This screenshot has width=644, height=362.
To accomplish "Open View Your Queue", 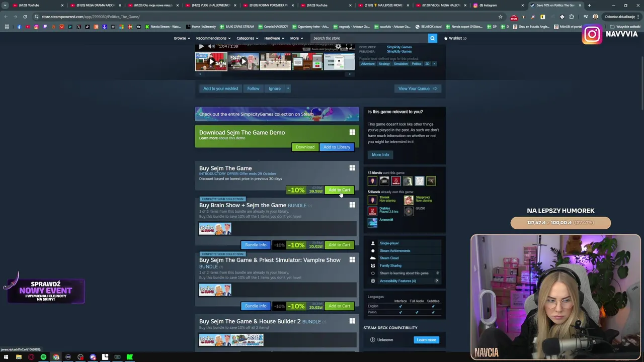I will pyautogui.click(x=418, y=88).
